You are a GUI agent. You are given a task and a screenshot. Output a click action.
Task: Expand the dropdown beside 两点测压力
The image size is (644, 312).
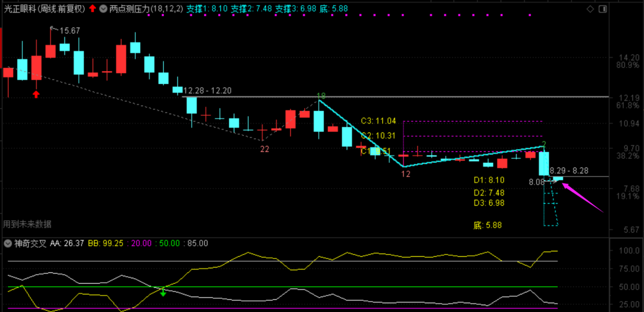pyautogui.click(x=103, y=8)
